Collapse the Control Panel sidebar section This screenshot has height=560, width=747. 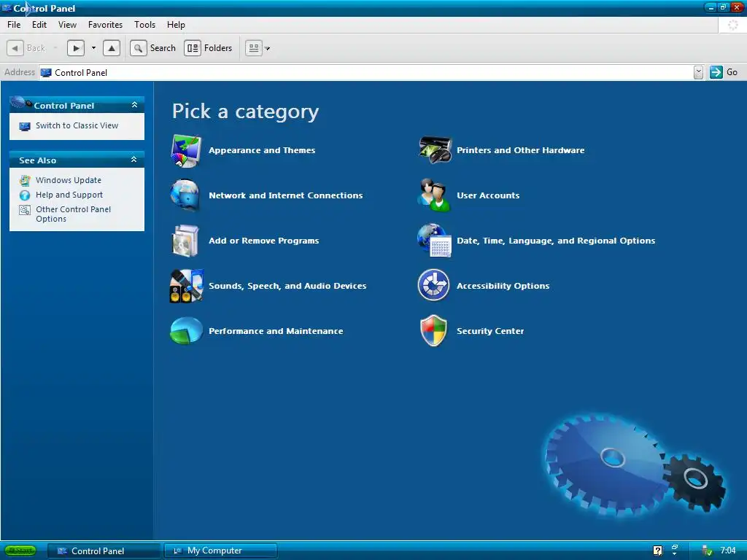click(x=134, y=105)
